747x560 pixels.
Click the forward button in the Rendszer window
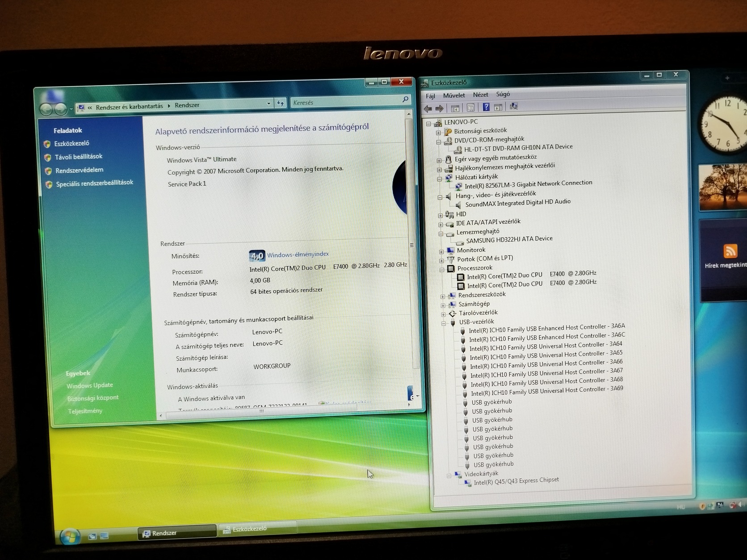[60, 109]
